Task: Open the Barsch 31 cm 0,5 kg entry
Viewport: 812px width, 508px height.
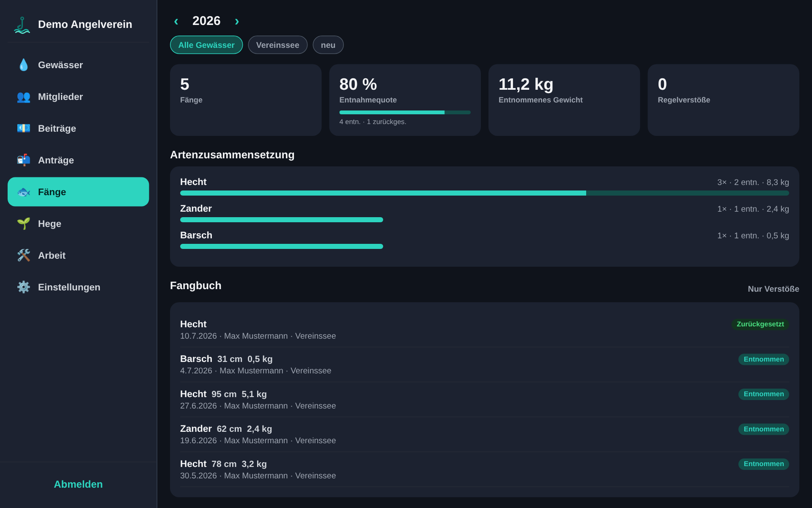Action: tap(484, 364)
